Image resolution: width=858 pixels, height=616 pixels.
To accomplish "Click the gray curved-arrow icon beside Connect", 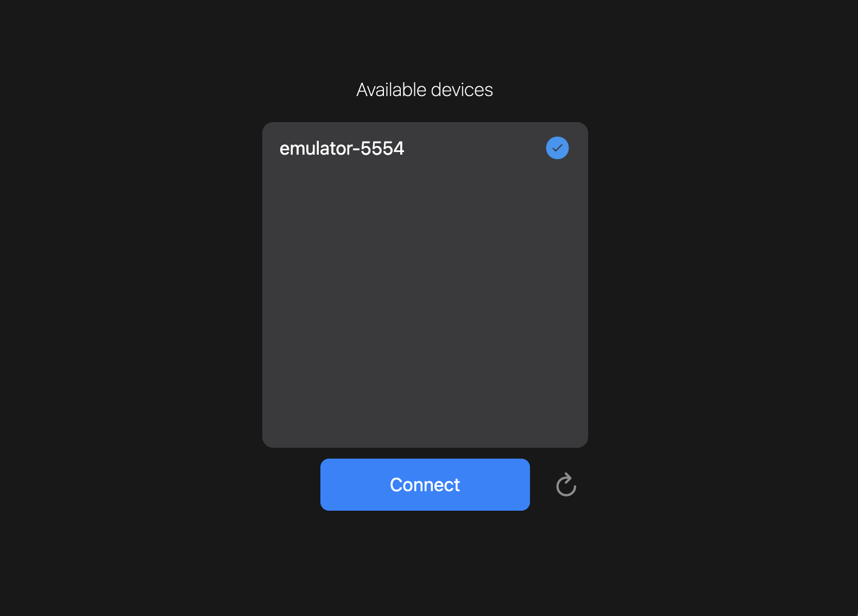I will click(566, 485).
